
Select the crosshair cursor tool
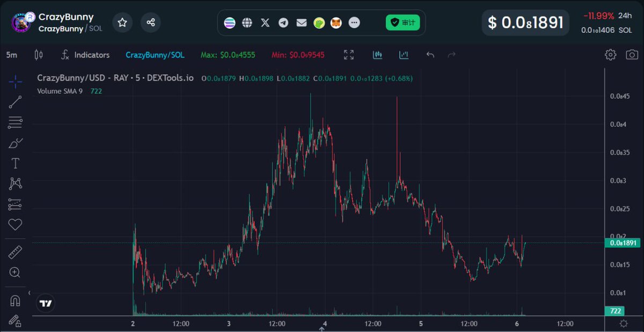point(16,82)
